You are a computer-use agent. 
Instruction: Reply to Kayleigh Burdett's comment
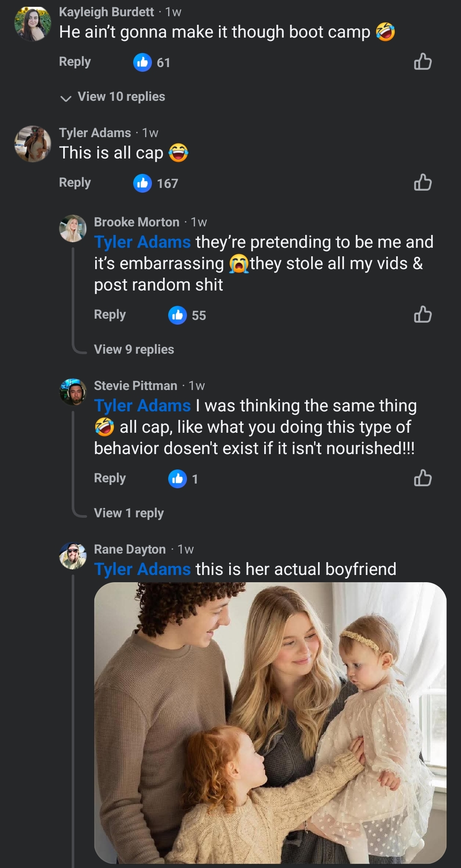[x=75, y=62]
